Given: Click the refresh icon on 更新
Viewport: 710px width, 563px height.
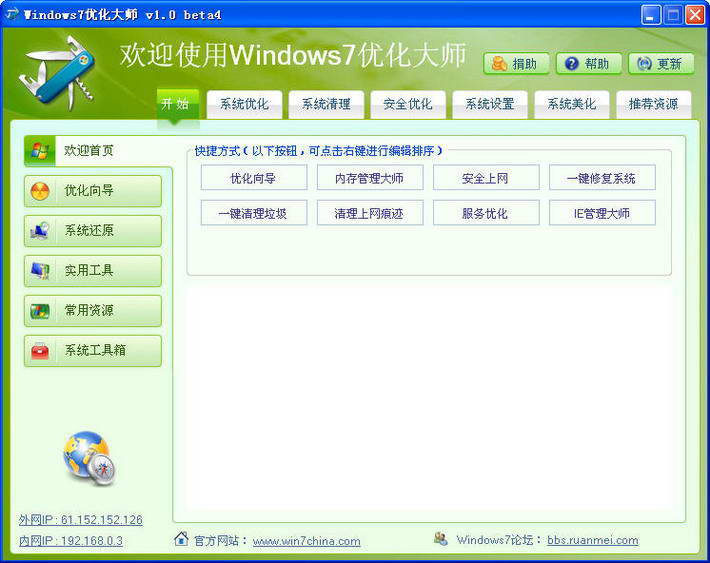Looking at the screenshot, I should click(x=644, y=64).
